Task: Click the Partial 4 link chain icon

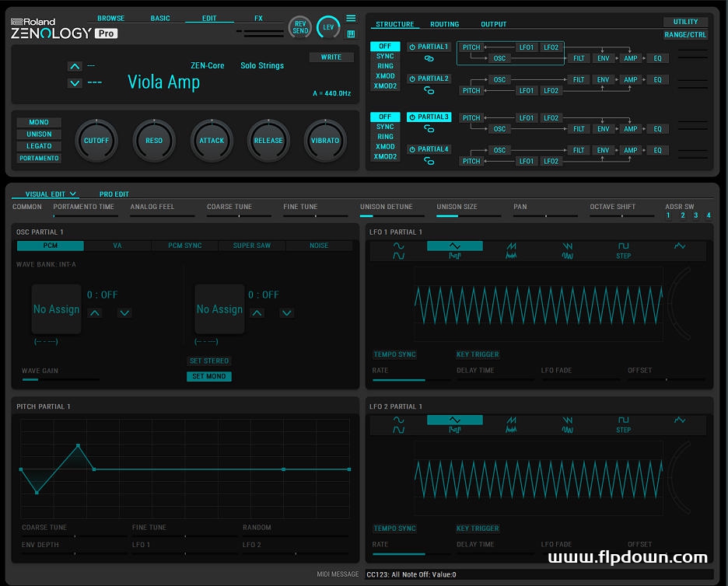Action: 429,161
